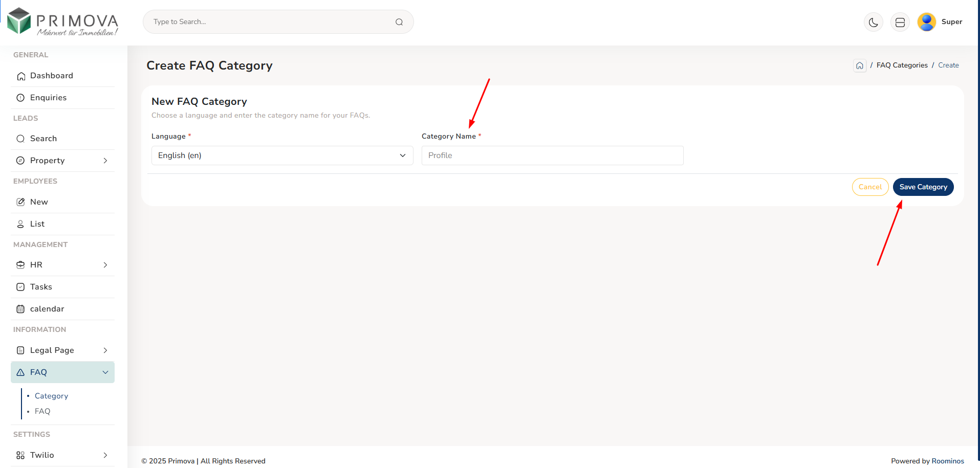Click the Primova logo
The height and width of the screenshot is (468, 980).
(62, 22)
